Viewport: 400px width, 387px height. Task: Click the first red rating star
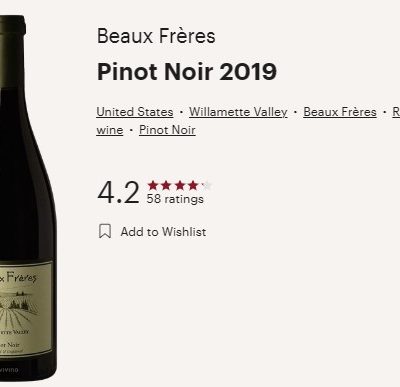[x=153, y=185]
